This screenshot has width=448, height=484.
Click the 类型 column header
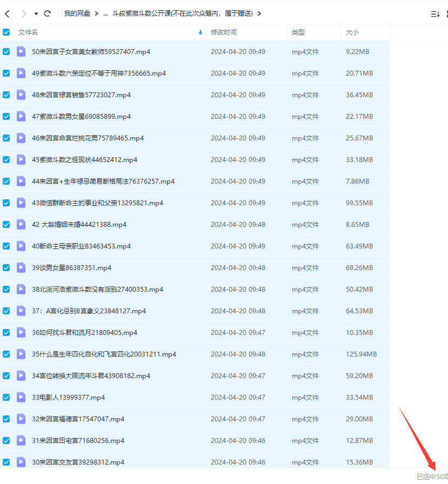[x=298, y=32]
